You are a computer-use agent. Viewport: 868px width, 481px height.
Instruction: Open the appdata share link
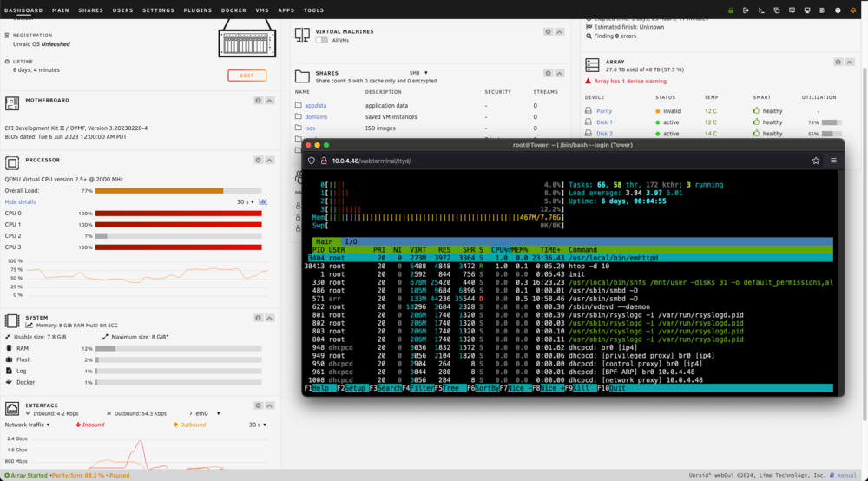click(316, 106)
